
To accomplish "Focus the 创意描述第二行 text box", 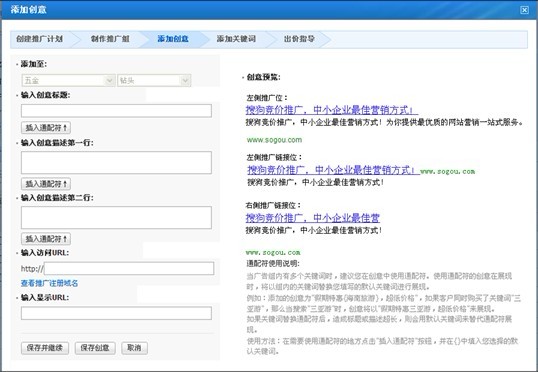I will (x=116, y=218).
